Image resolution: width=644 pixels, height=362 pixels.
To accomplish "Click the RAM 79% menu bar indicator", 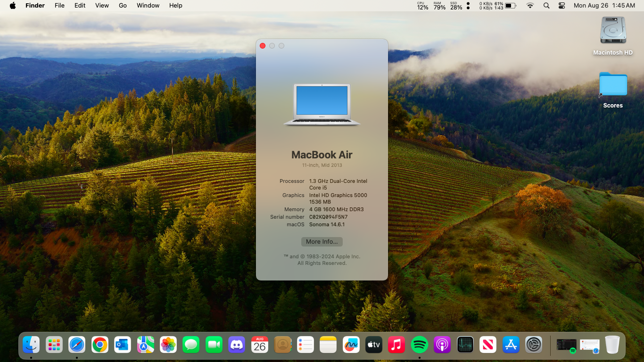I will tap(439, 6).
